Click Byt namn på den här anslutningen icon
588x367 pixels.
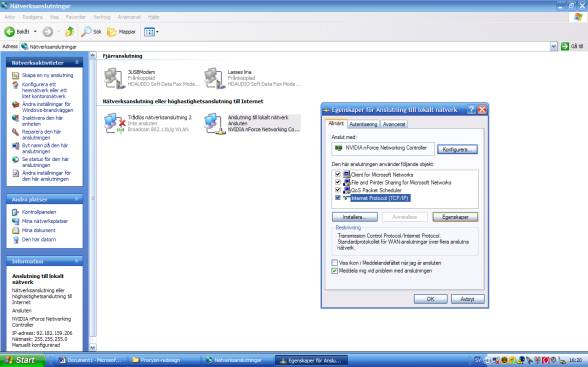(x=15, y=146)
